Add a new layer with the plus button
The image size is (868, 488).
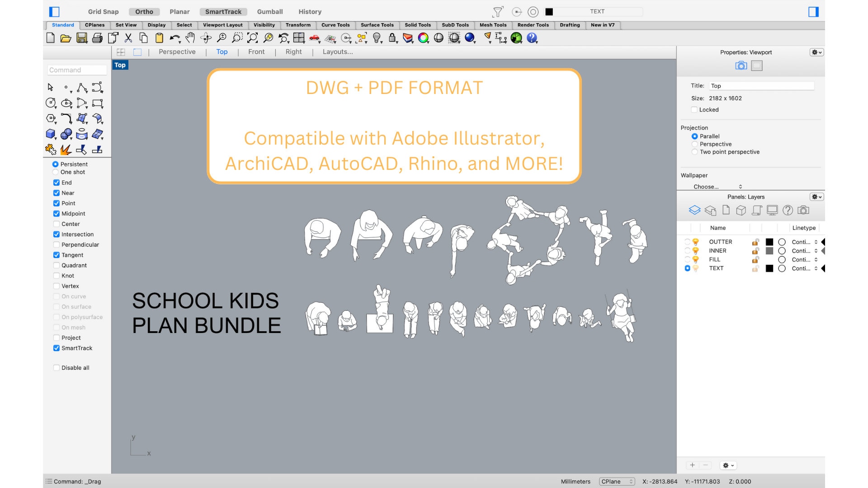(x=693, y=465)
